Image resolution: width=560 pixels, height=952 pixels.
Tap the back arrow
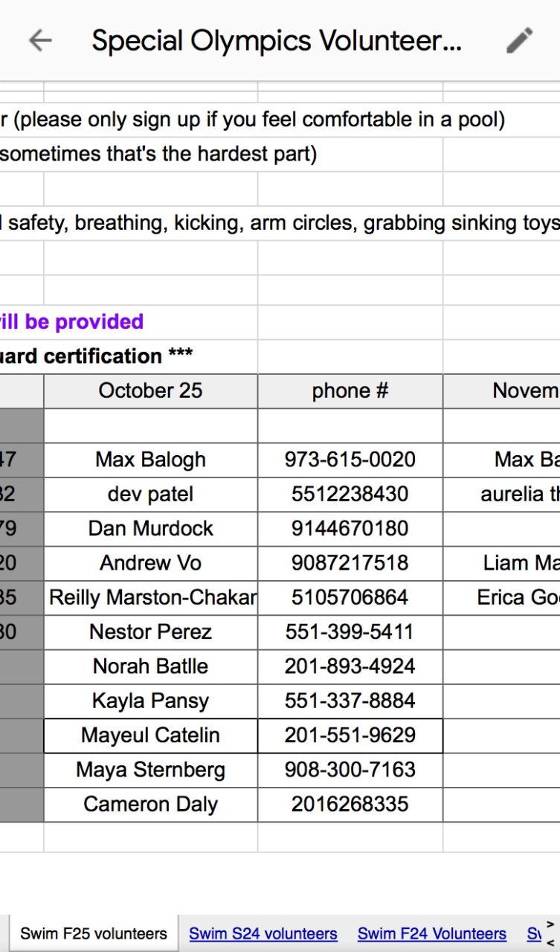(x=40, y=41)
